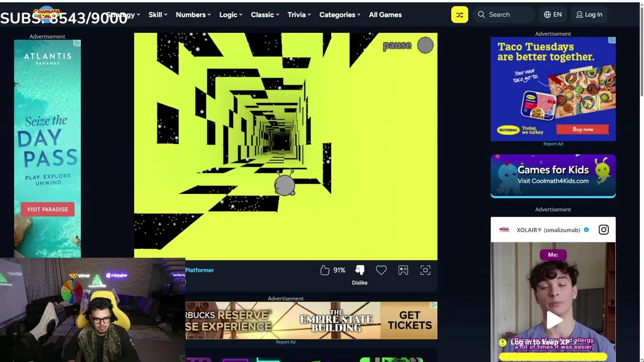Play the XOLAIR video ad
The height and width of the screenshot is (362, 644).
553,319
